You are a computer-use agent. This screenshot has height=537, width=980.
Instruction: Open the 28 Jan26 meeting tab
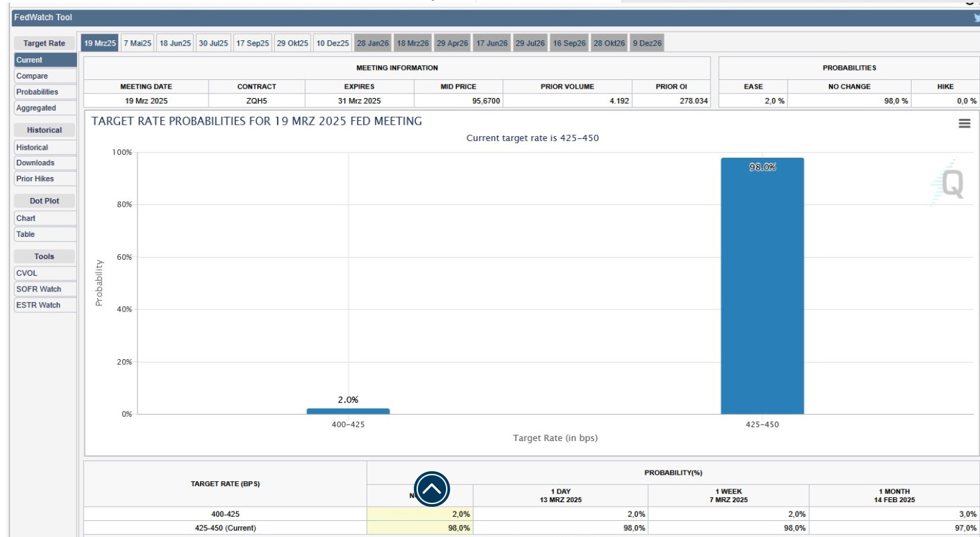tap(373, 43)
